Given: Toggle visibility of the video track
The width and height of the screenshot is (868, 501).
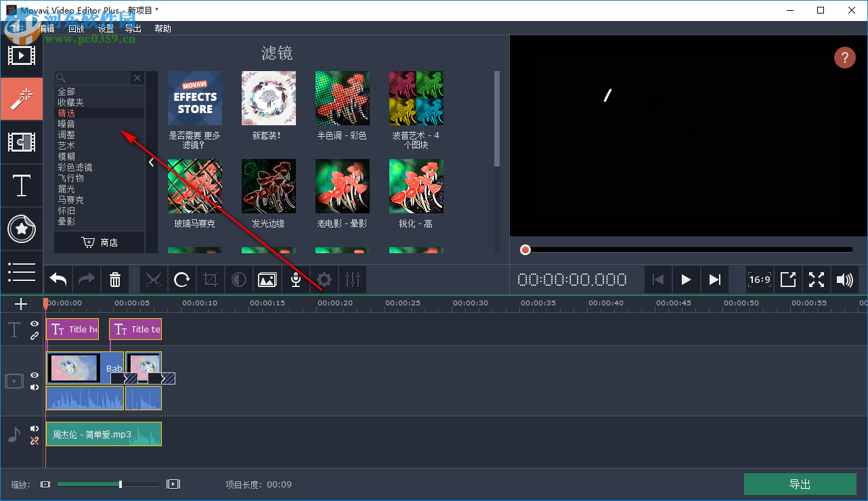Looking at the screenshot, I should click(34, 375).
